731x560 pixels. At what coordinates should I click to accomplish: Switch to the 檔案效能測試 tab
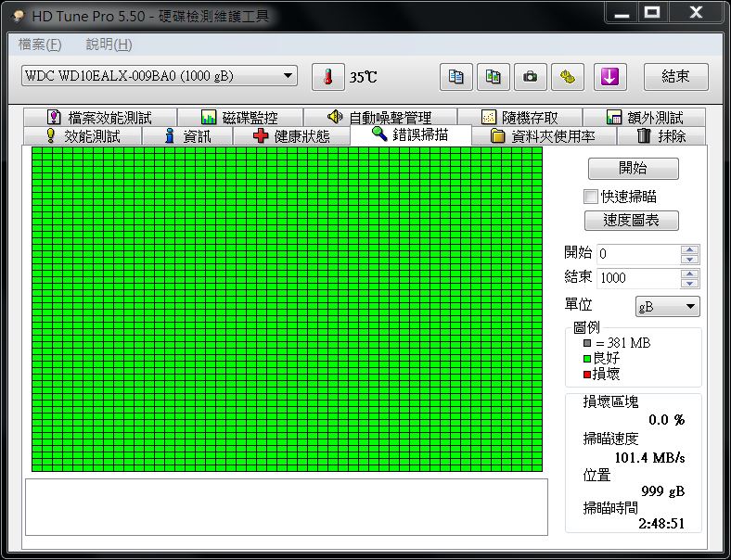point(100,118)
